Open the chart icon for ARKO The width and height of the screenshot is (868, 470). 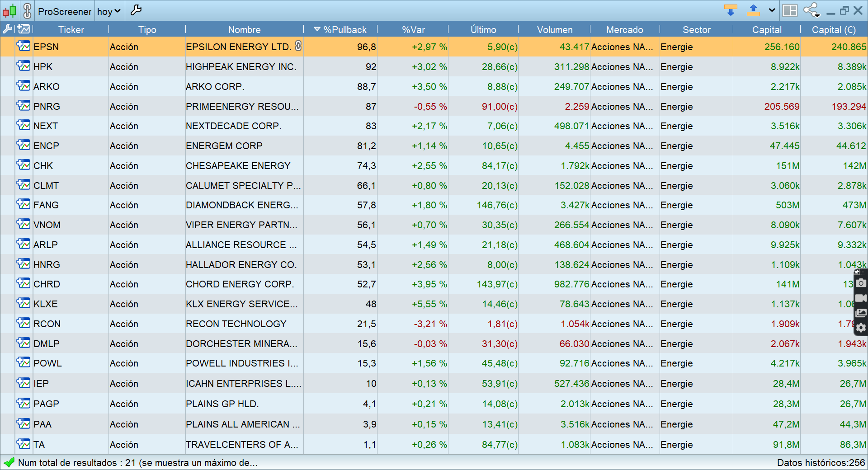24,86
